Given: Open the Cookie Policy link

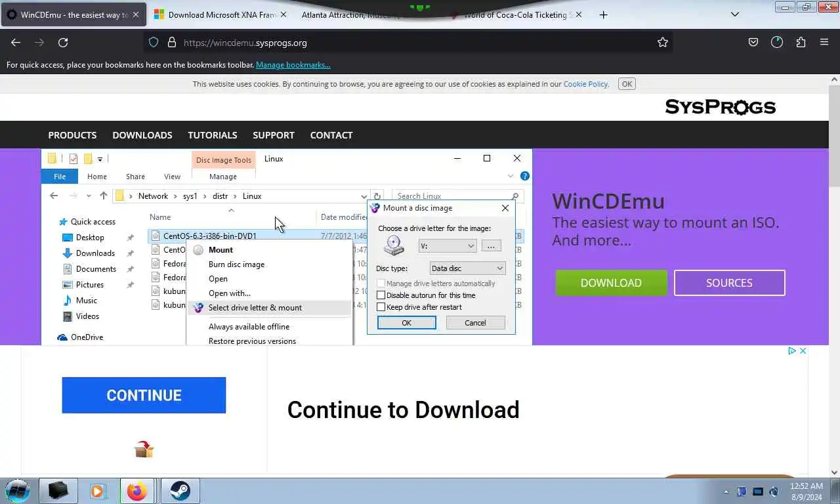Looking at the screenshot, I should click(x=585, y=84).
